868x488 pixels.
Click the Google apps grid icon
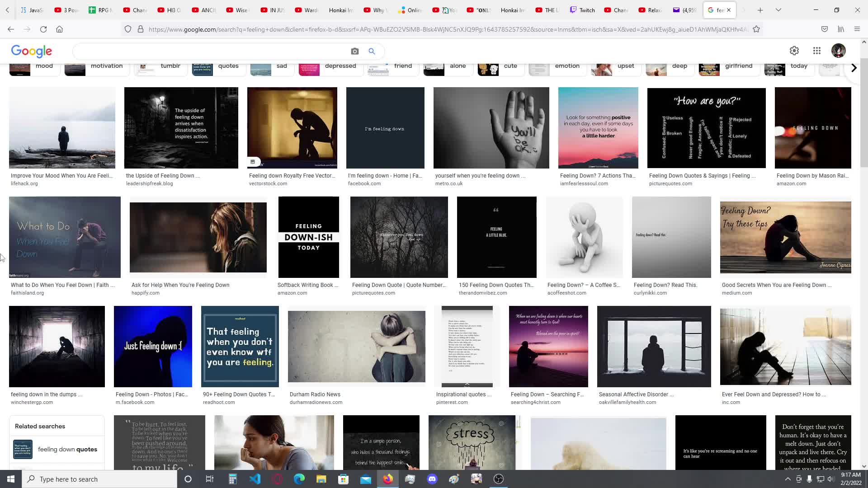pos(817,51)
